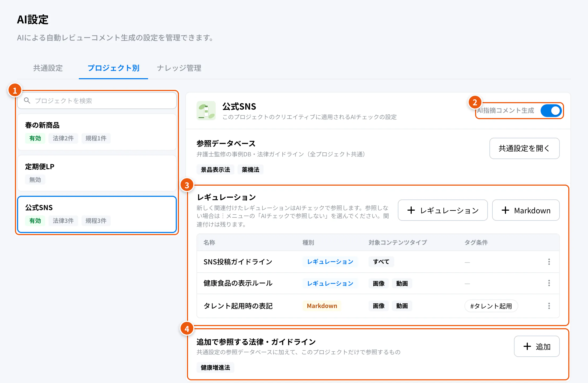Screen dimensions: 588x383
Task: Switch to the ナレッジ管理 tab
Action: [x=179, y=68]
